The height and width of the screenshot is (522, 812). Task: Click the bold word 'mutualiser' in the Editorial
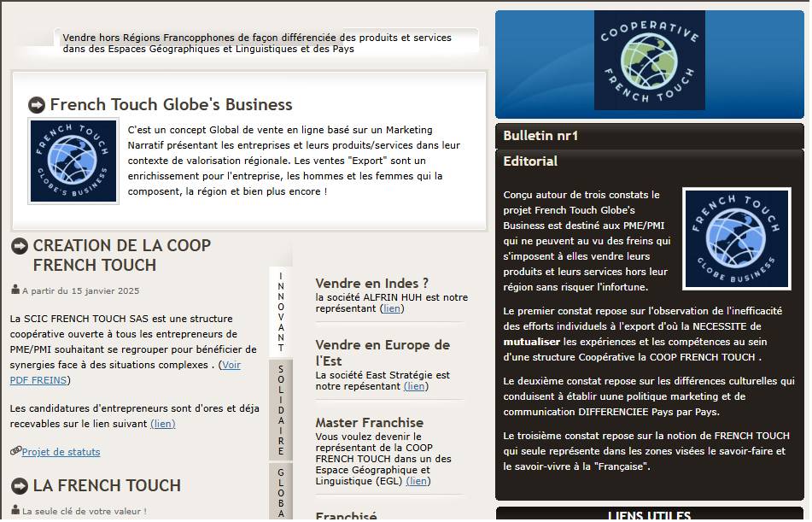531,342
